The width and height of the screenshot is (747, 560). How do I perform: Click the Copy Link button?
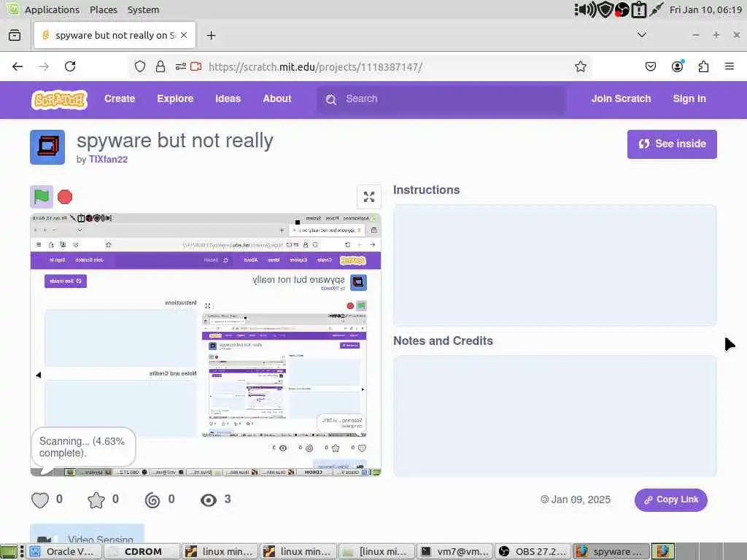tap(671, 500)
